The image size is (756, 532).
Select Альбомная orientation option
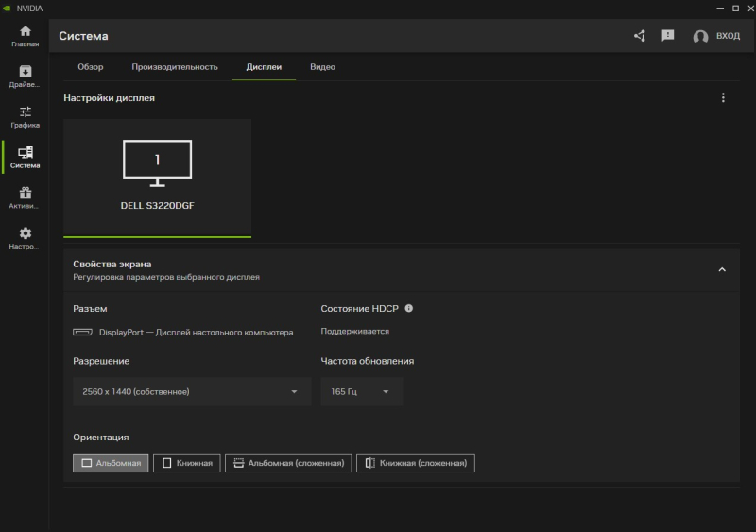pos(111,463)
